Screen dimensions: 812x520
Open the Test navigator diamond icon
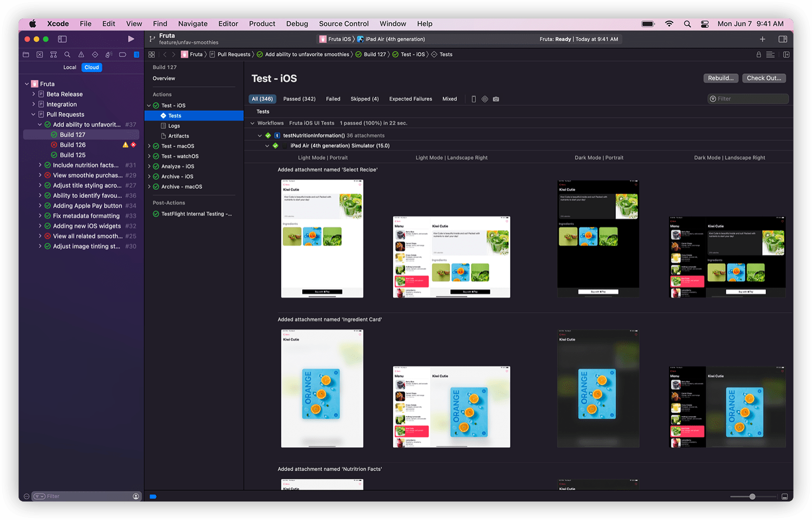95,54
